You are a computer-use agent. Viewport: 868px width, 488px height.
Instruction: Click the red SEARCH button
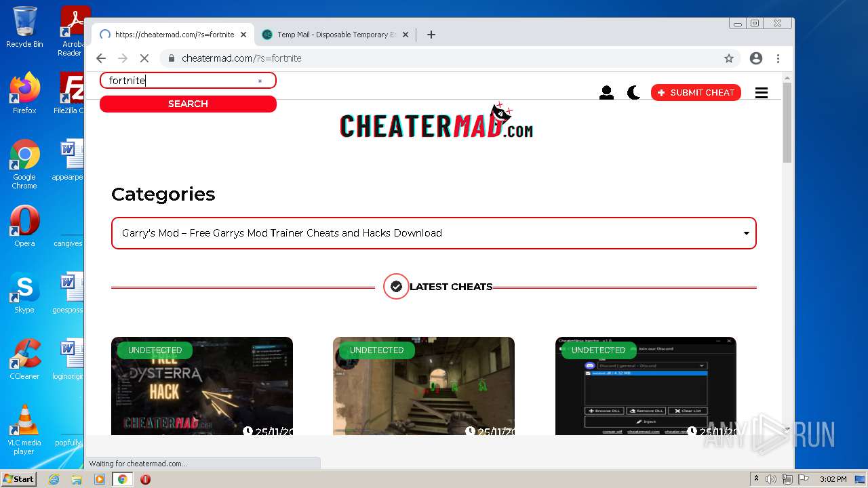point(188,104)
